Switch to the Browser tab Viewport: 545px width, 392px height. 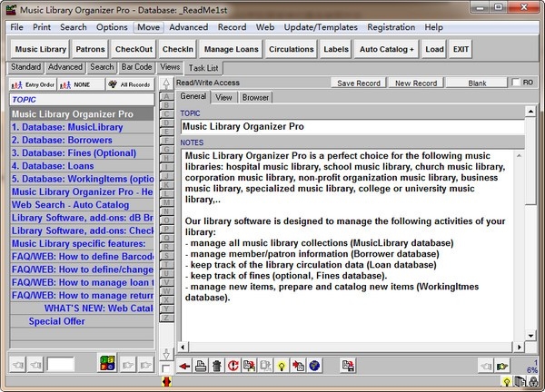(255, 97)
